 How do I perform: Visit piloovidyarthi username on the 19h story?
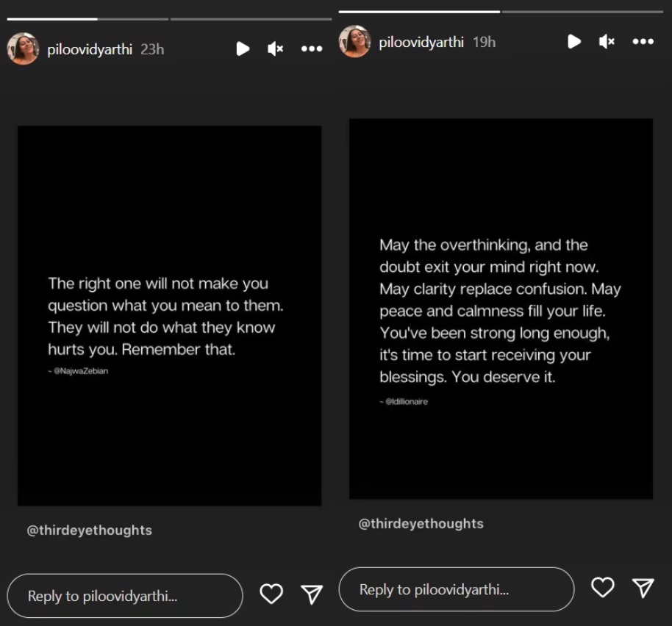(421, 43)
